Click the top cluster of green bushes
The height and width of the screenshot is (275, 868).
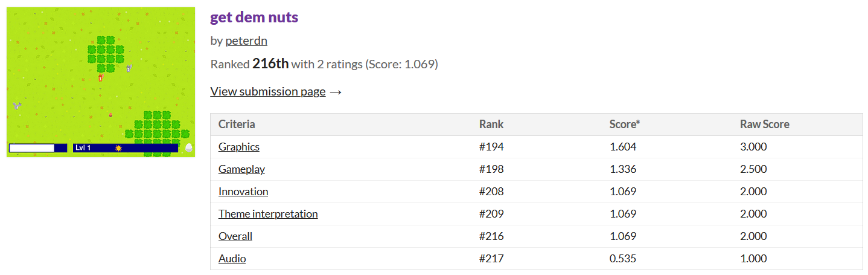106,54
